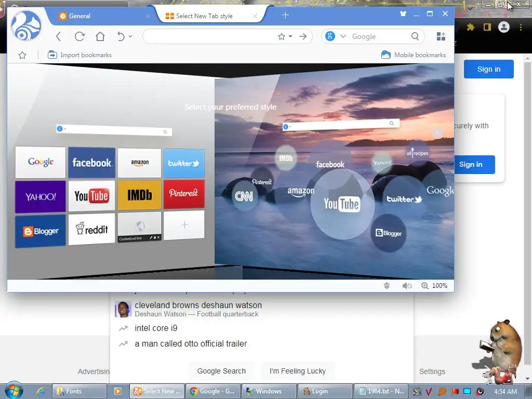Open Settings link on Google page

pos(432,371)
